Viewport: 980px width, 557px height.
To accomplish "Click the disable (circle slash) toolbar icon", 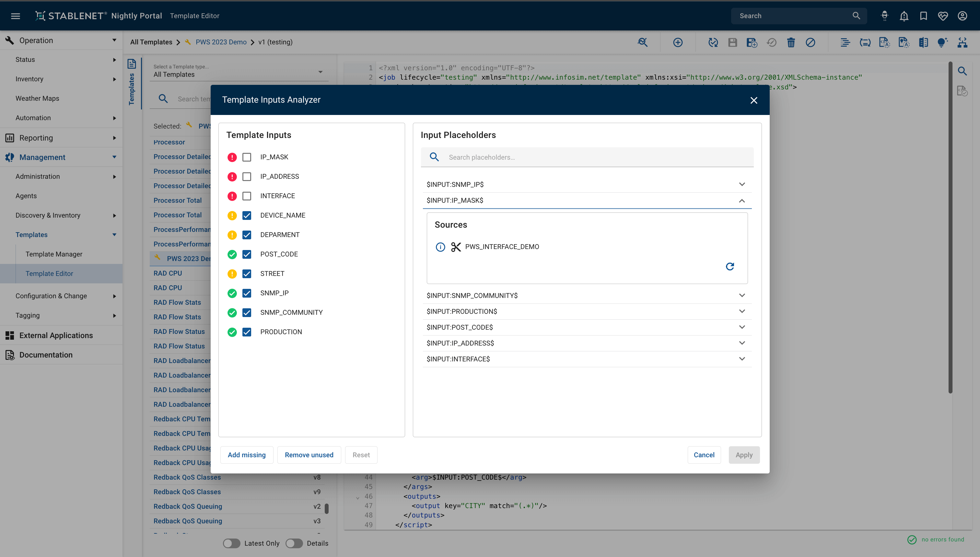I will [811, 42].
